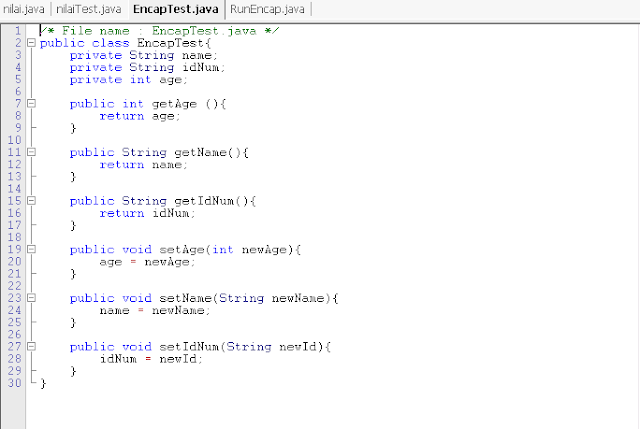Screen dimensions: 640x429
Task: Switch to RunEncap.java tab
Action: coord(267,9)
